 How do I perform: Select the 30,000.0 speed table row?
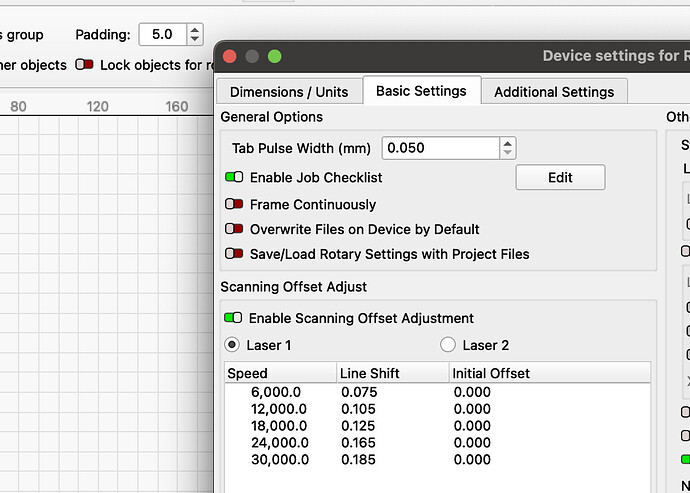pyautogui.click(x=280, y=460)
